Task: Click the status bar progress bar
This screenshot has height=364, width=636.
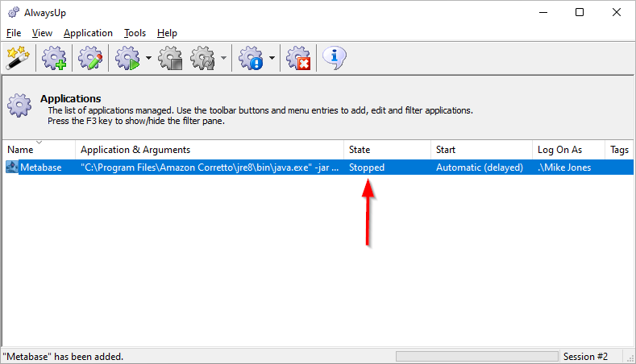Action: click(x=477, y=356)
